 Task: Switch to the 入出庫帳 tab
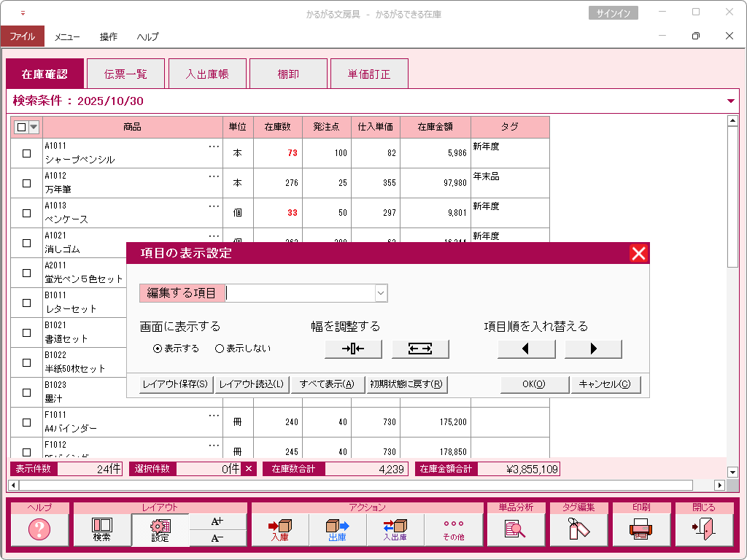pos(207,74)
